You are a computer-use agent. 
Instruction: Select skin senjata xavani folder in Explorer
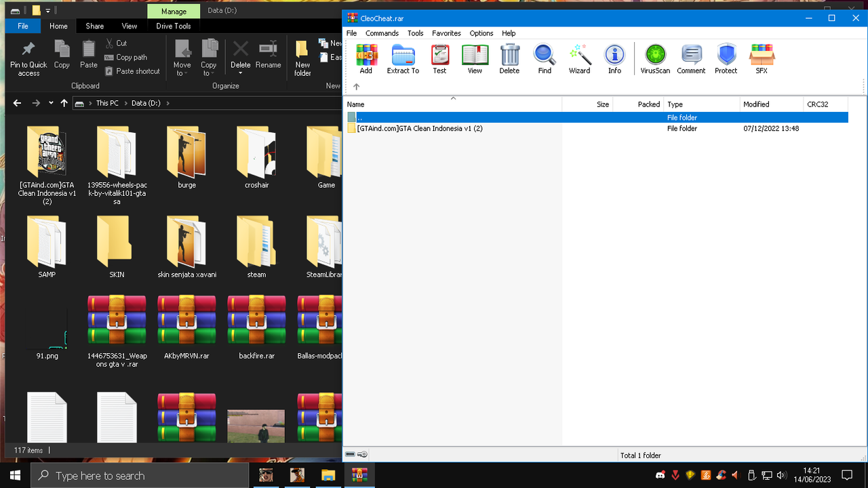click(x=186, y=247)
